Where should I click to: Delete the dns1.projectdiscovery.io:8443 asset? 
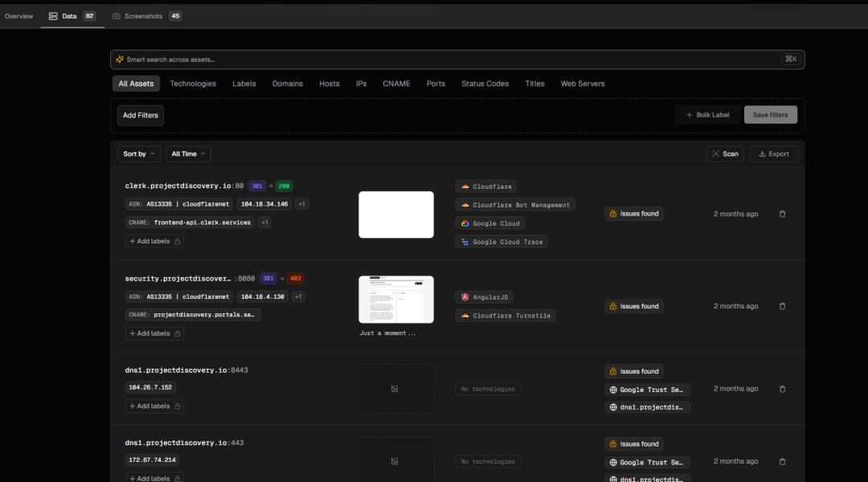click(782, 389)
